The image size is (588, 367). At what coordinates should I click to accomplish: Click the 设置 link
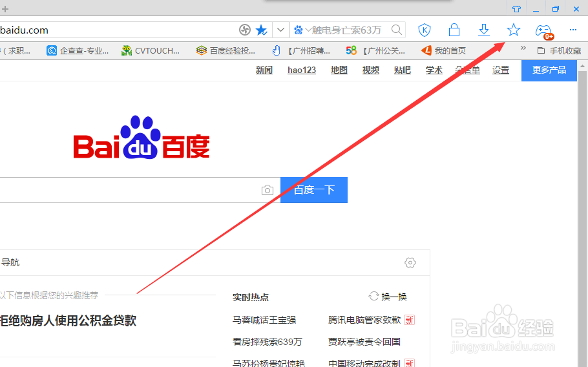pyautogui.click(x=501, y=70)
